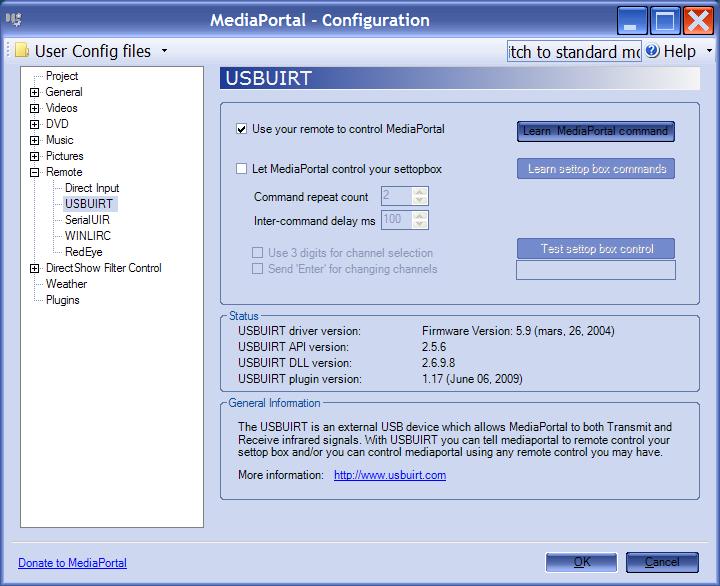The height and width of the screenshot is (586, 720).
Task: Open the User Config files dropdown arrow
Action: (164, 51)
